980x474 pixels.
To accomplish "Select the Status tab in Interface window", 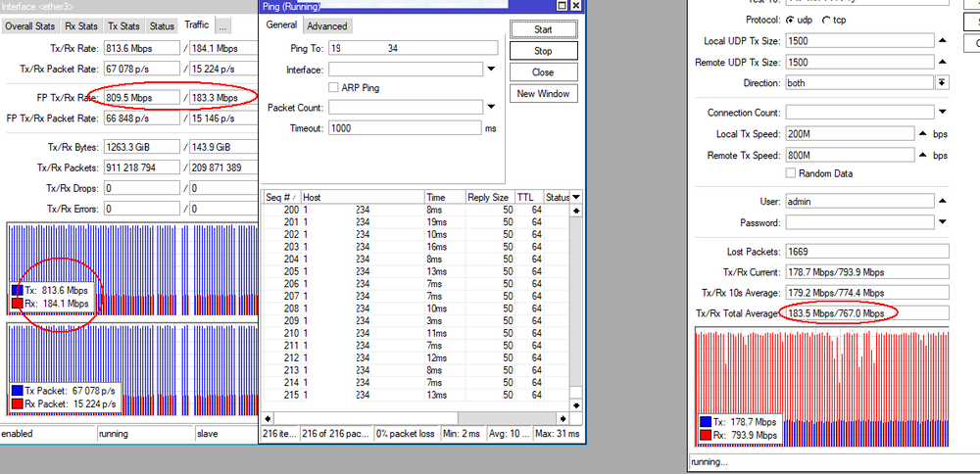I will [x=162, y=26].
